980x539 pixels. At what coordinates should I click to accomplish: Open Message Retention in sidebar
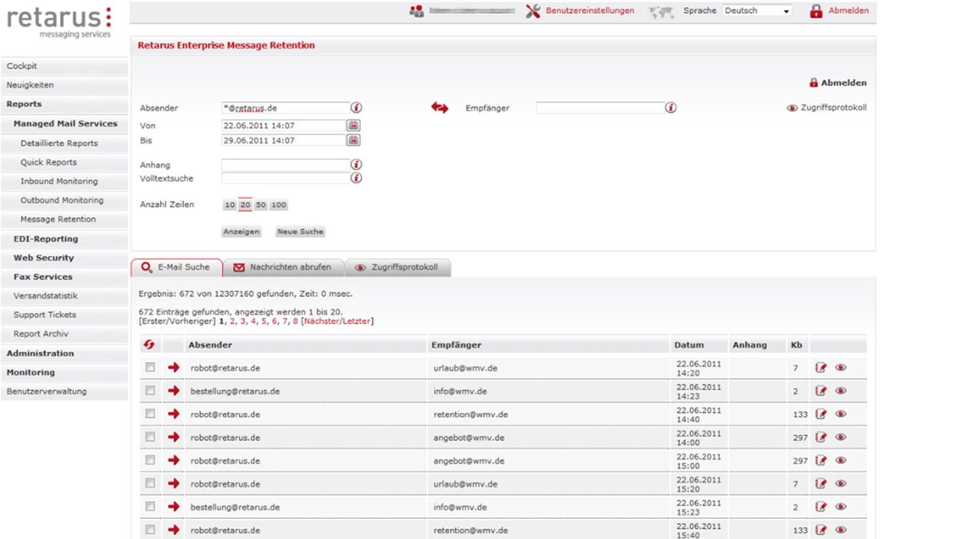click(58, 220)
